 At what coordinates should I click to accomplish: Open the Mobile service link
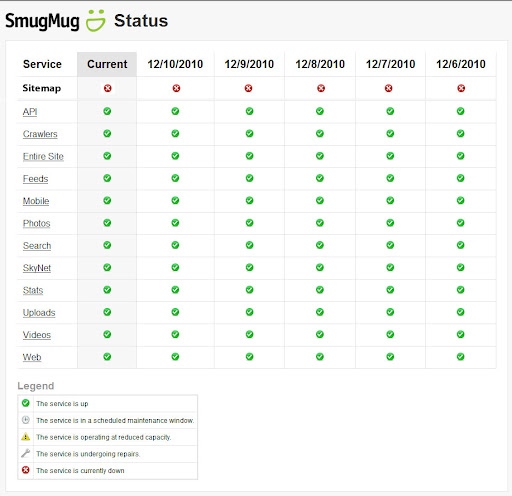pyautogui.click(x=36, y=201)
